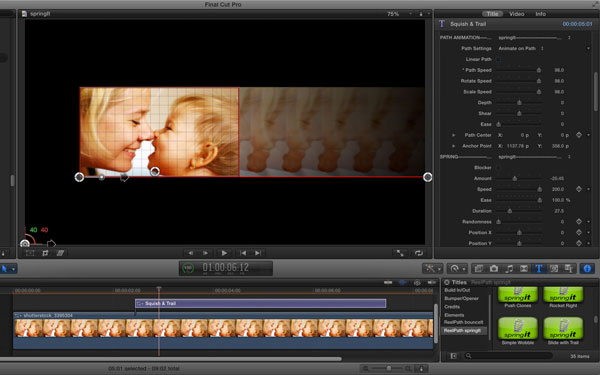The image size is (600, 375).
Task: Jump to previous edit point
Action: click(243, 253)
